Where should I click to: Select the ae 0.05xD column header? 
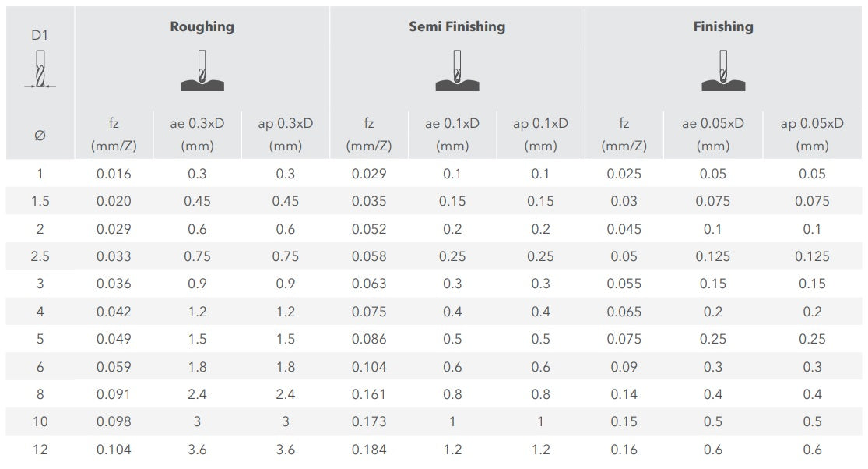pos(713,134)
